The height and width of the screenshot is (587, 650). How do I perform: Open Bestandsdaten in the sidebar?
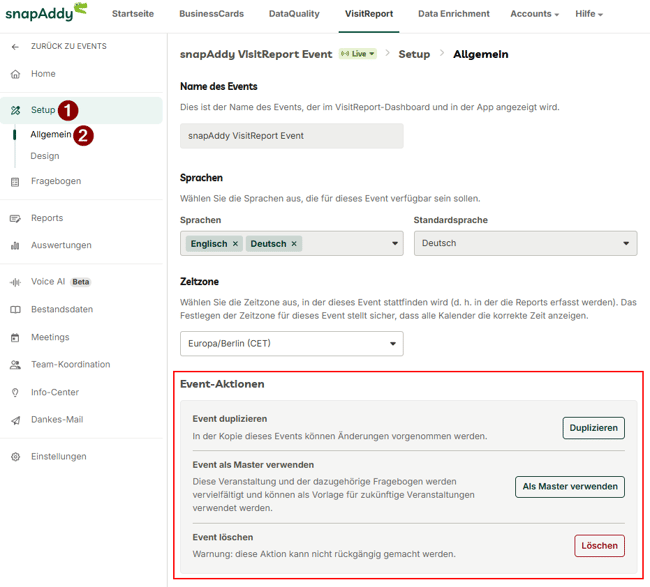point(62,309)
